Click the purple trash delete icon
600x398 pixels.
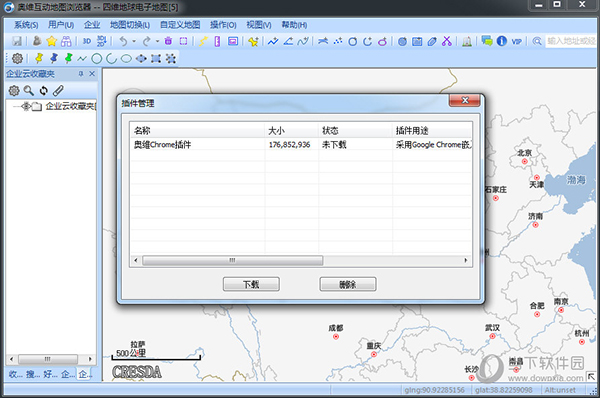168,41
